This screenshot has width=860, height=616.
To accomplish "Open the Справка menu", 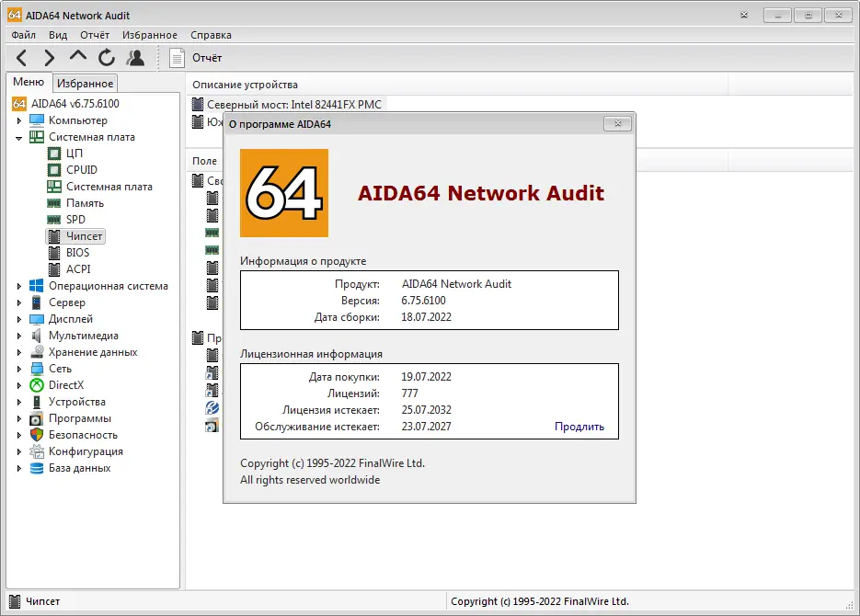I will (211, 35).
